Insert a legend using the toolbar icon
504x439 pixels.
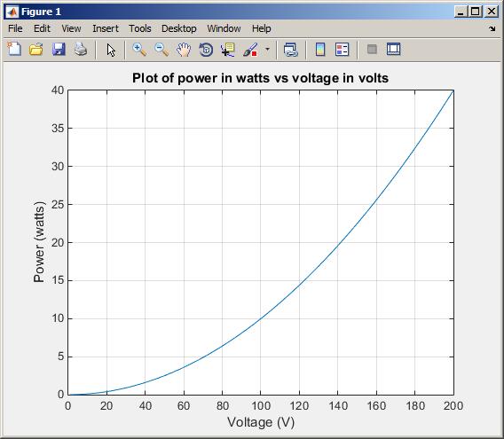(x=342, y=50)
